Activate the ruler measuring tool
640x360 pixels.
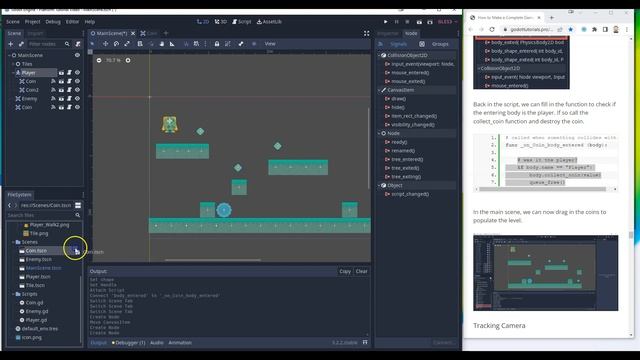coord(172,44)
